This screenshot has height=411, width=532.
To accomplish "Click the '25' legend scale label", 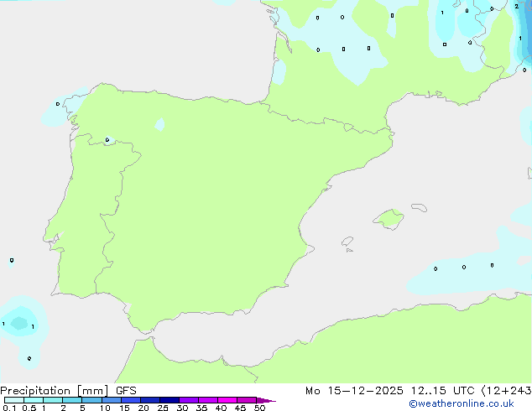I will pyautogui.click(x=163, y=408).
